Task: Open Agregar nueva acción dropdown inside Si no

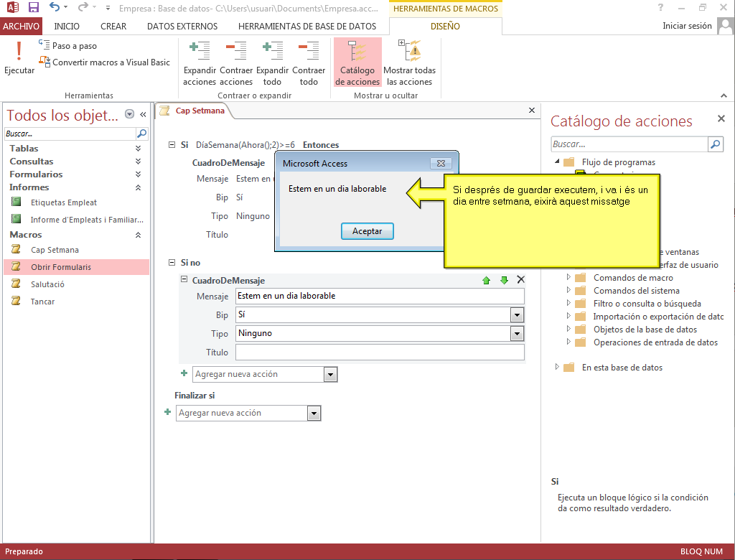Action: click(x=330, y=374)
